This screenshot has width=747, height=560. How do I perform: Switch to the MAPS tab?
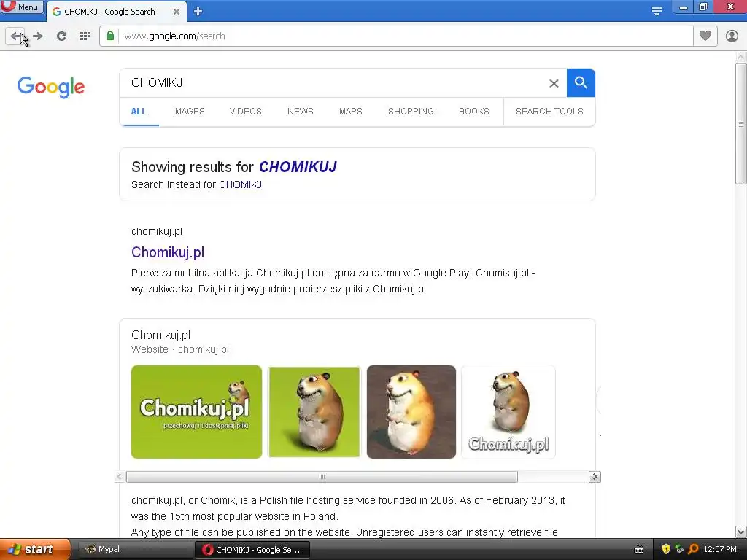tap(351, 112)
